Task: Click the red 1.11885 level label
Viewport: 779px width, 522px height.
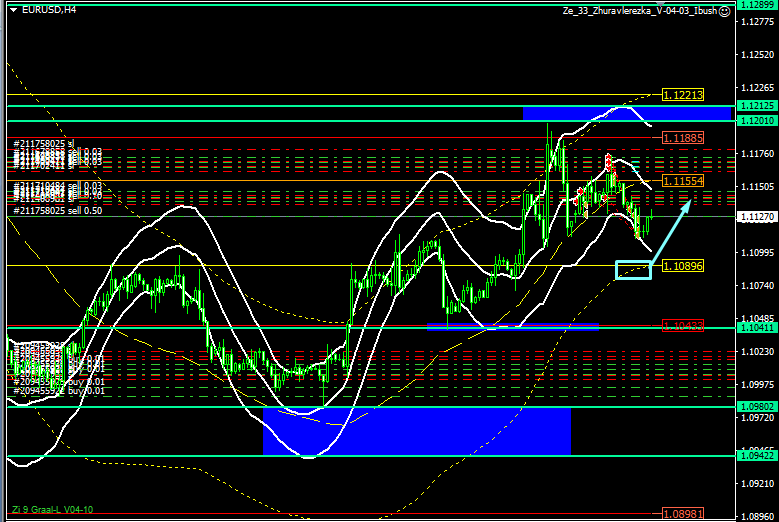Action: (x=683, y=138)
